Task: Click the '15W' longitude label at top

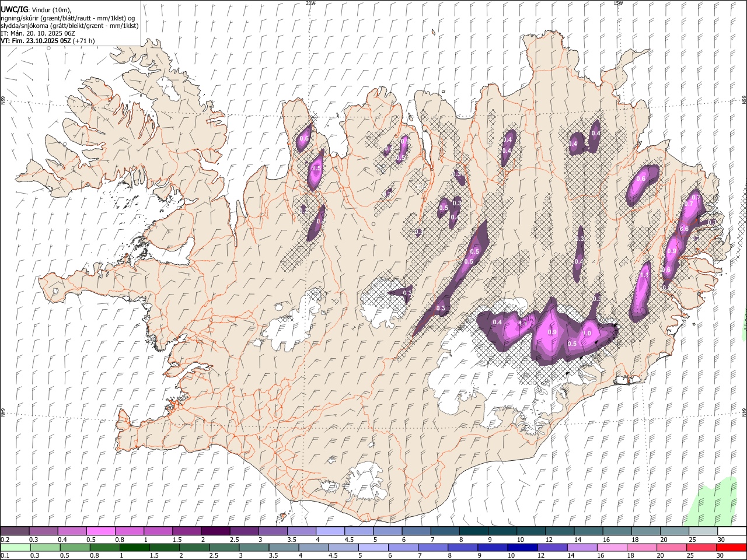Action: 617,3
